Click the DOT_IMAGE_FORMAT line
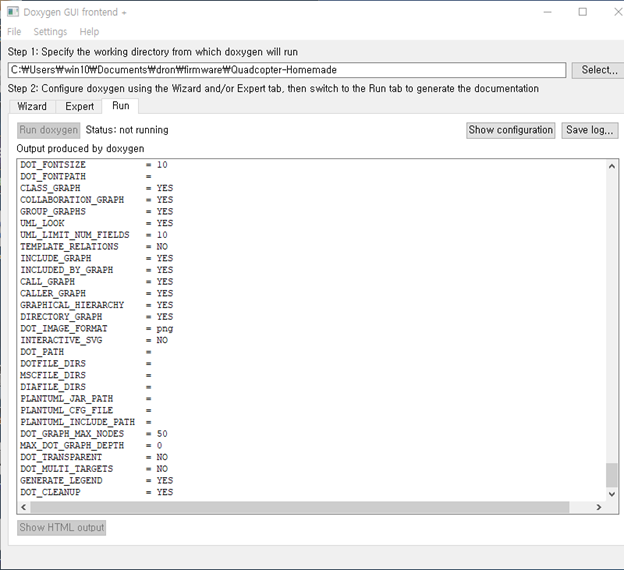 pos(97,328)
